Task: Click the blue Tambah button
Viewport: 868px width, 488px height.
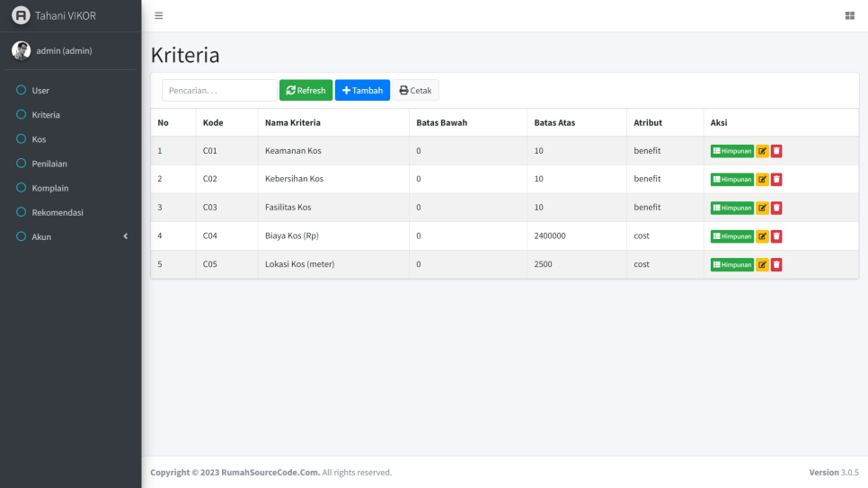Action: pyautogui.click(x=362, y=91)
